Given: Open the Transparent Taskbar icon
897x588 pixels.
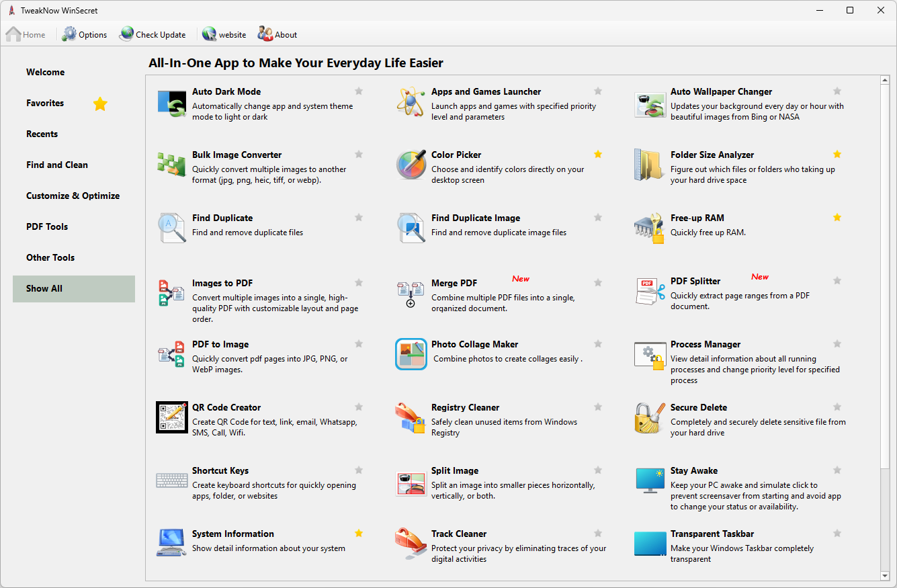Looking at the screenshot, I should pos(650,544).
